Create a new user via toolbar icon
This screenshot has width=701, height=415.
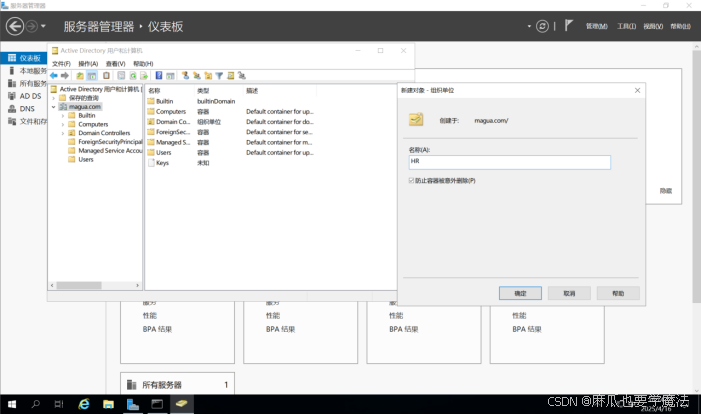pyautogui.click(x=185, y=76)
